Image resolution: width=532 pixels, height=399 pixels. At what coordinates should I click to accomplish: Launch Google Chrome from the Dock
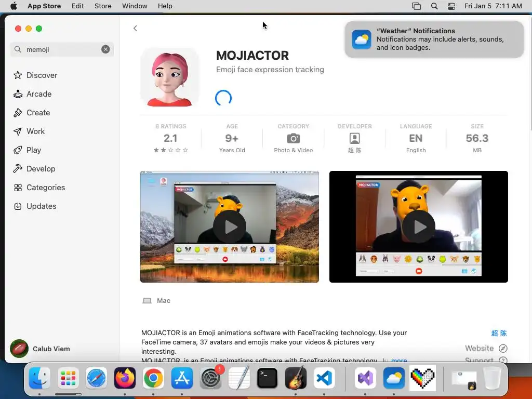point(153,378)
